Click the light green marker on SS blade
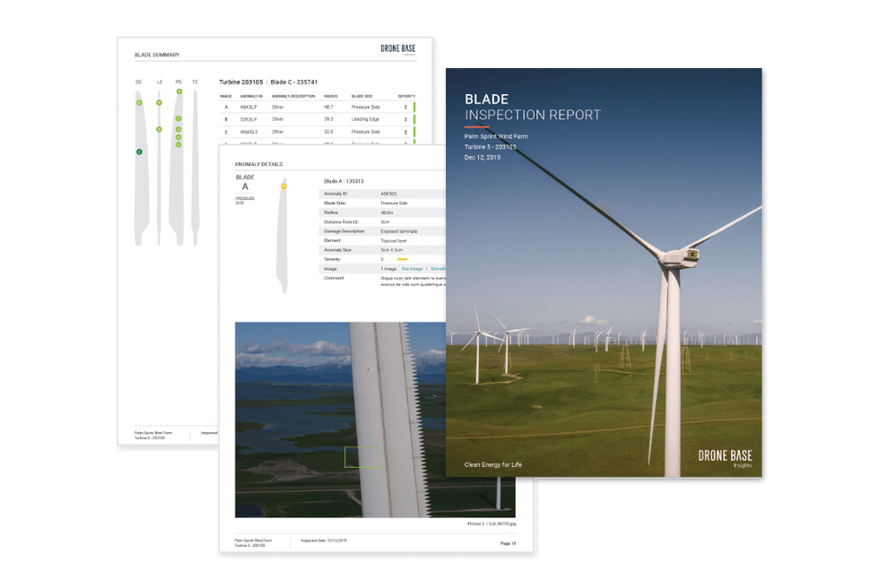879x588 pixels. [139, 102]
